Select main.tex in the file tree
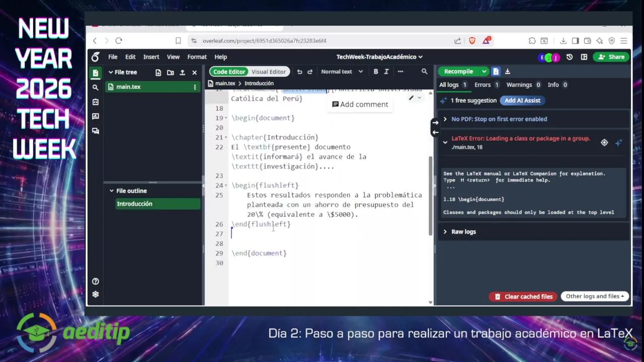644x362 pixels. coord(152,87)
